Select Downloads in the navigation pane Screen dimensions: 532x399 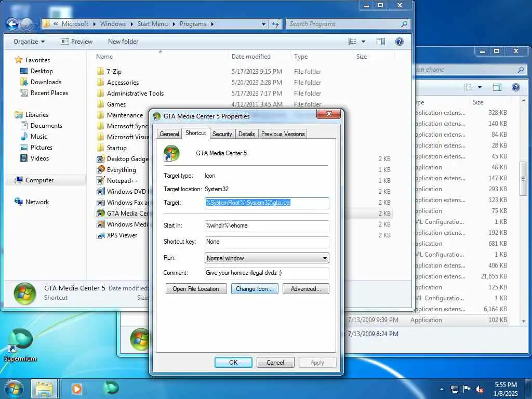coord(46,82)
